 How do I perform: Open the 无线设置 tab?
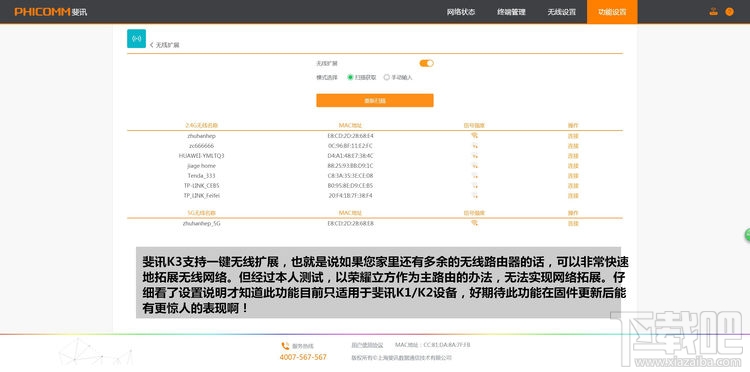click(562, 12)
